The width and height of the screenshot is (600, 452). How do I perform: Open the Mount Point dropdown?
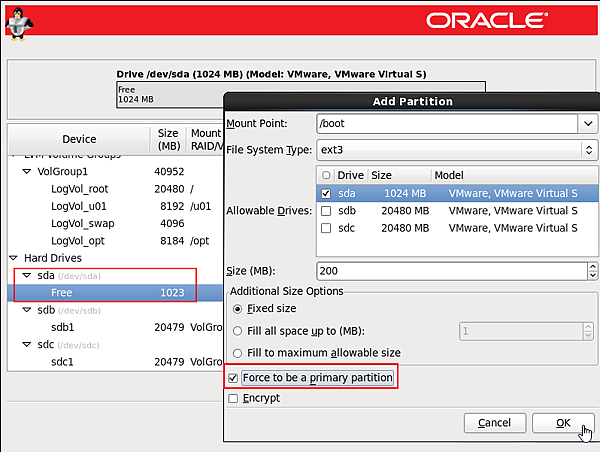(x=588, y=123)
